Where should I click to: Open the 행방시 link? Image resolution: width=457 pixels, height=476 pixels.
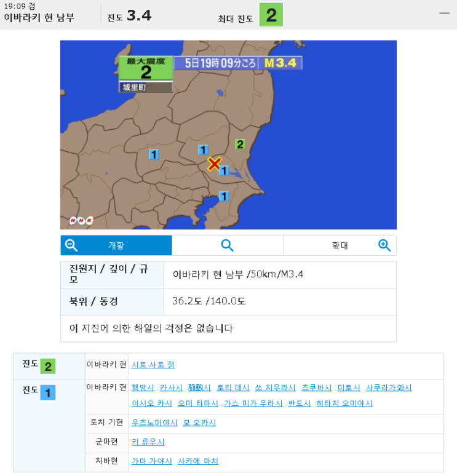coord(143,387)
